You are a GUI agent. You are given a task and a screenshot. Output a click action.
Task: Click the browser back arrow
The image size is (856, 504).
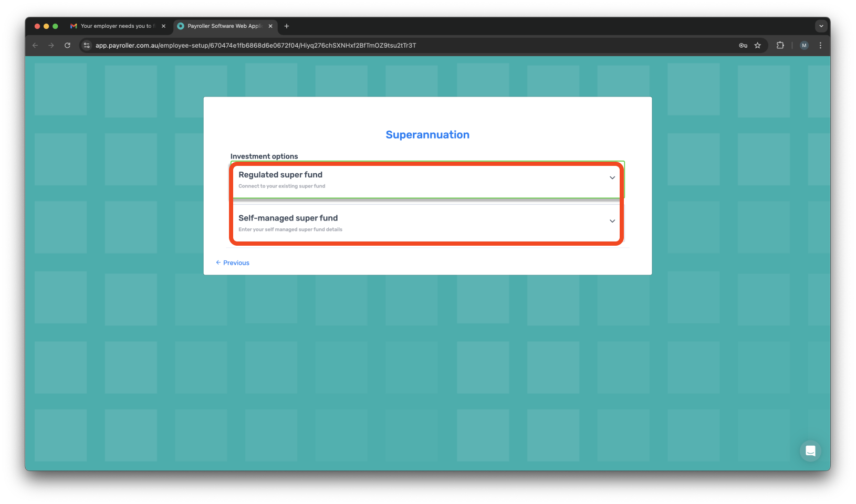[35, 46]
